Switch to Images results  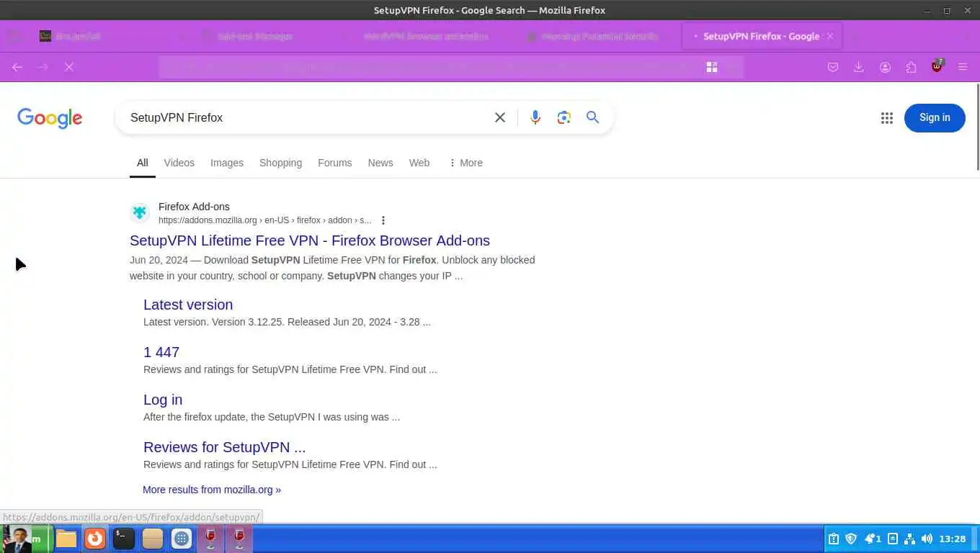point(227,163)
